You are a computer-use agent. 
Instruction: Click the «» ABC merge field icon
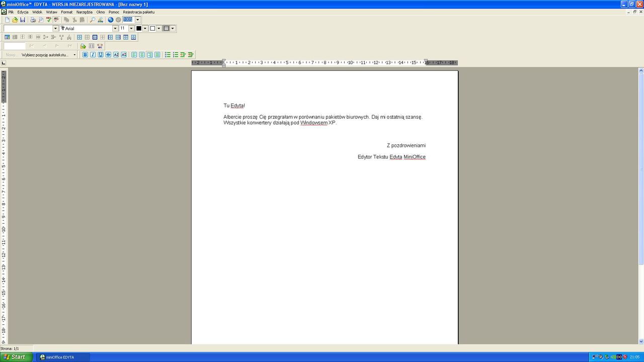(100, 46)
